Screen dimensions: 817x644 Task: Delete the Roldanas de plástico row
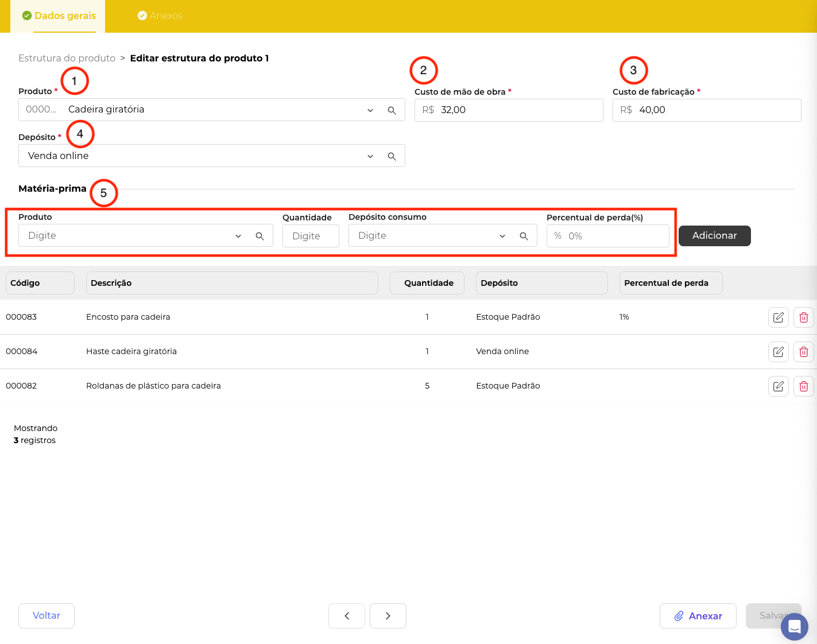[x=803, y=386]
